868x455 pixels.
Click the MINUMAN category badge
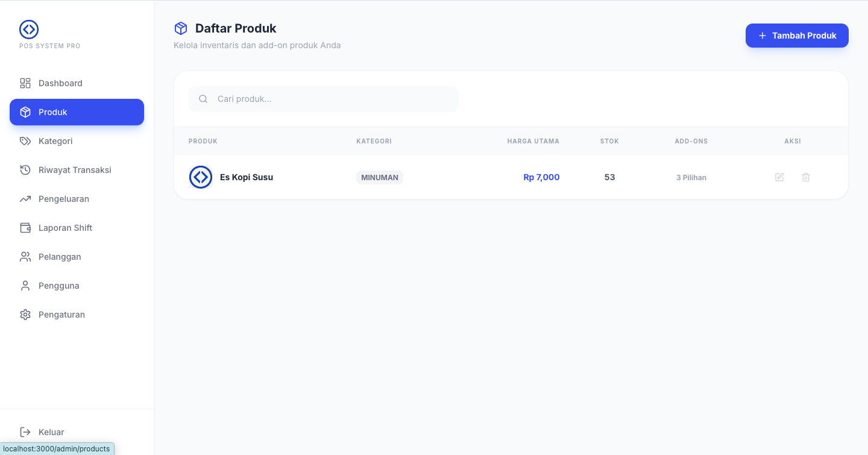(x=380, y=178)
